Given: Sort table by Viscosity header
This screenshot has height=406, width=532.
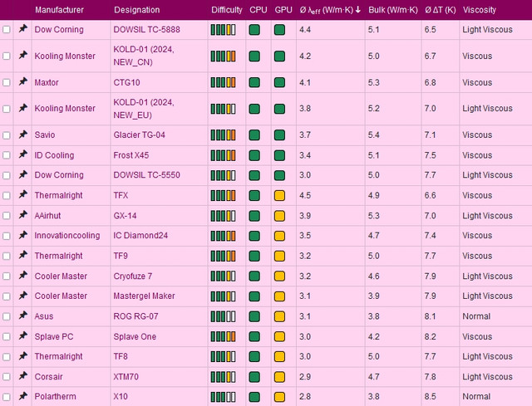Looking at the screenshot, I should (479, 10).
